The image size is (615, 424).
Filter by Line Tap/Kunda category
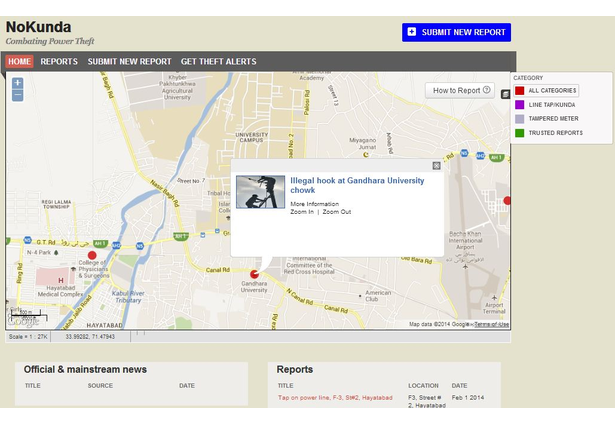click(x=545, y=105)
